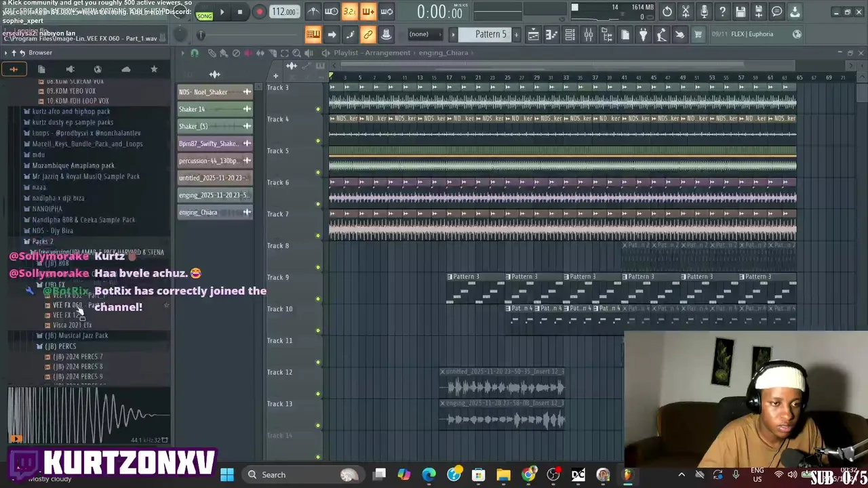Open the Mixer icon
868x488 pixels.
(589, 35)
